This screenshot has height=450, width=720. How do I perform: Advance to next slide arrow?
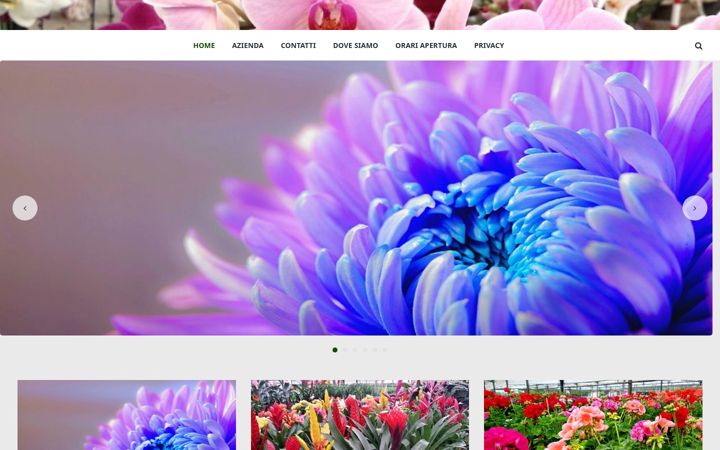click(694, 208)
